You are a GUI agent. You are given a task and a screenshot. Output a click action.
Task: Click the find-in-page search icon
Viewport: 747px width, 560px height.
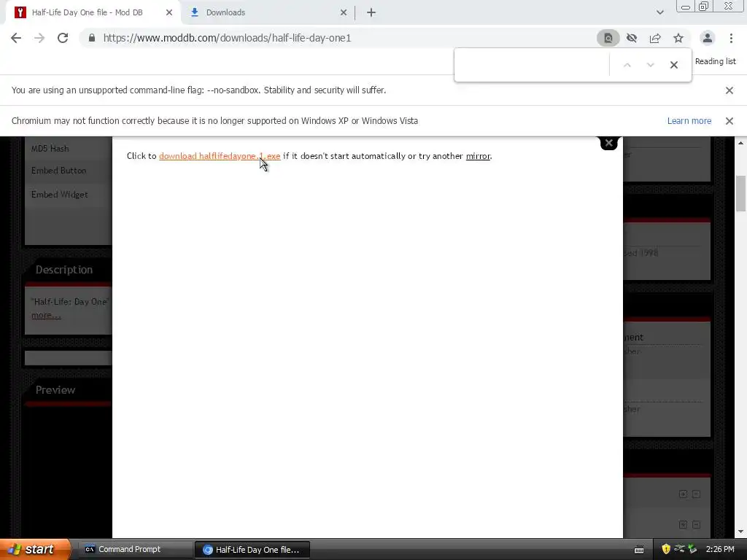608,38
